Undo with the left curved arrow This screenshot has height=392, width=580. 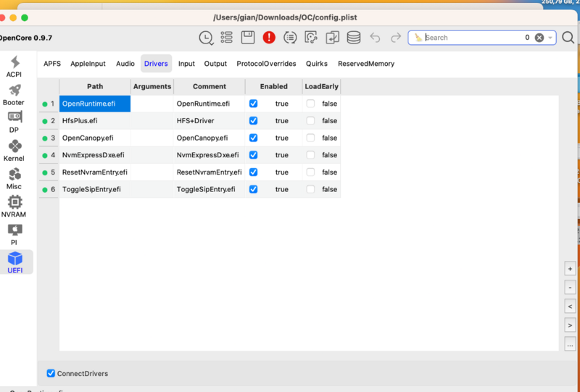[375, 38]
